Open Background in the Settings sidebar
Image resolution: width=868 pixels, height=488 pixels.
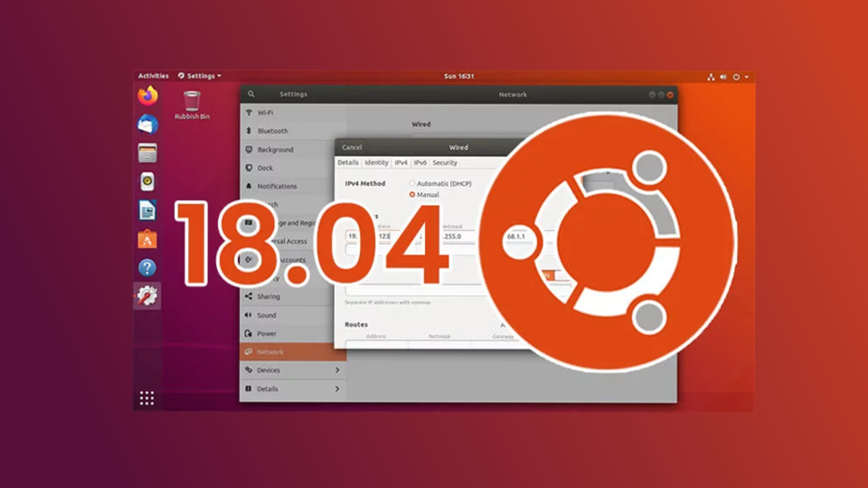click(x=293, y=149)
